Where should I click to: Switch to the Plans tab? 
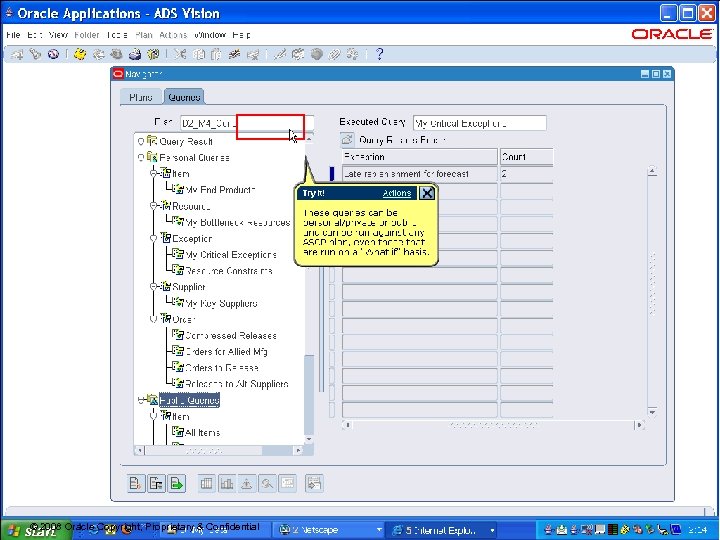(141, 97)
